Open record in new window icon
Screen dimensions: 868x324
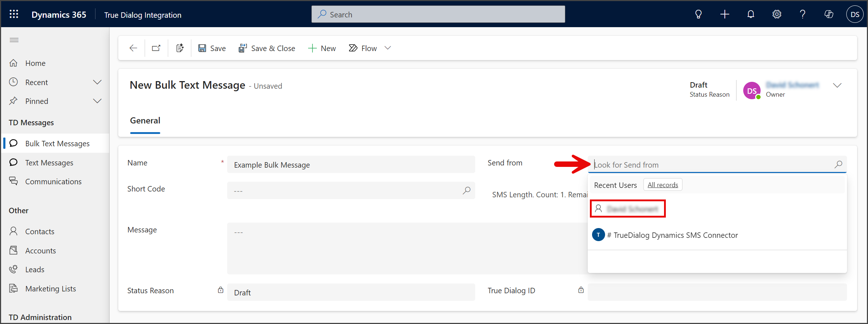point(156,48)
